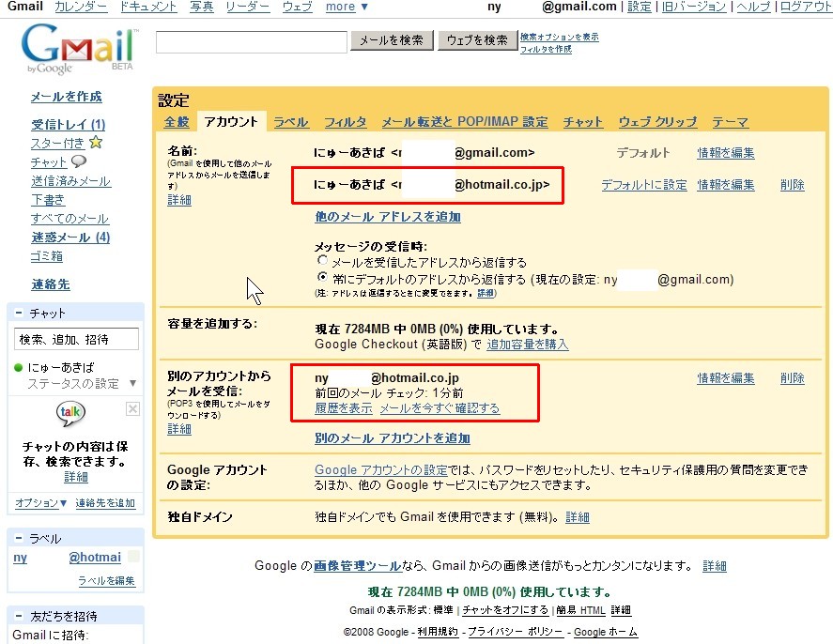This screenshot has width=833, height=644.
Task: Open the more dropdown in top bar
Action: 347,7
